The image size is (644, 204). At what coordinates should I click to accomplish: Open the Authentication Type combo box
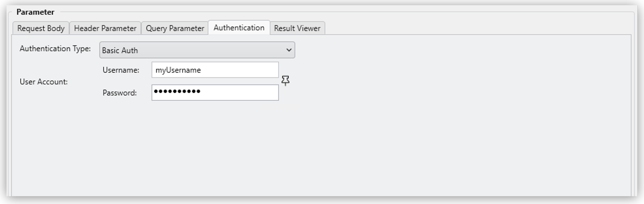pos(197,50)
